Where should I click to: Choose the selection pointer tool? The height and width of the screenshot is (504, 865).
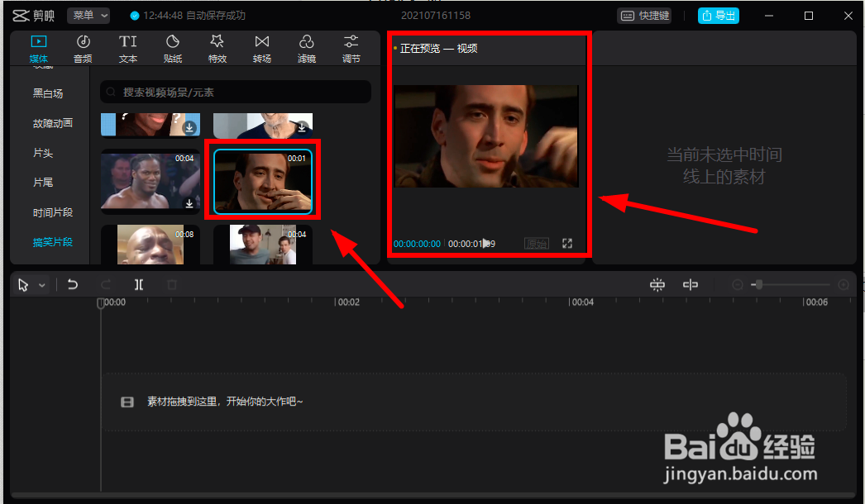tap(23, 284)
